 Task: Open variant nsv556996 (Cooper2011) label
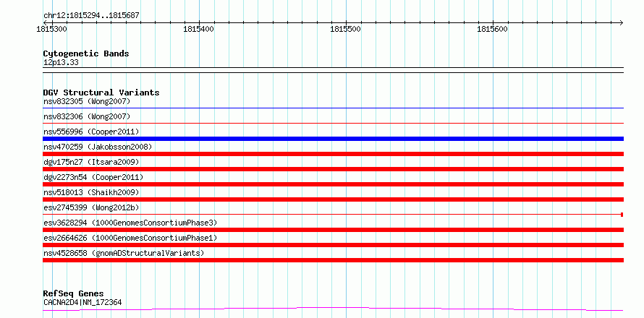[91, 132]
